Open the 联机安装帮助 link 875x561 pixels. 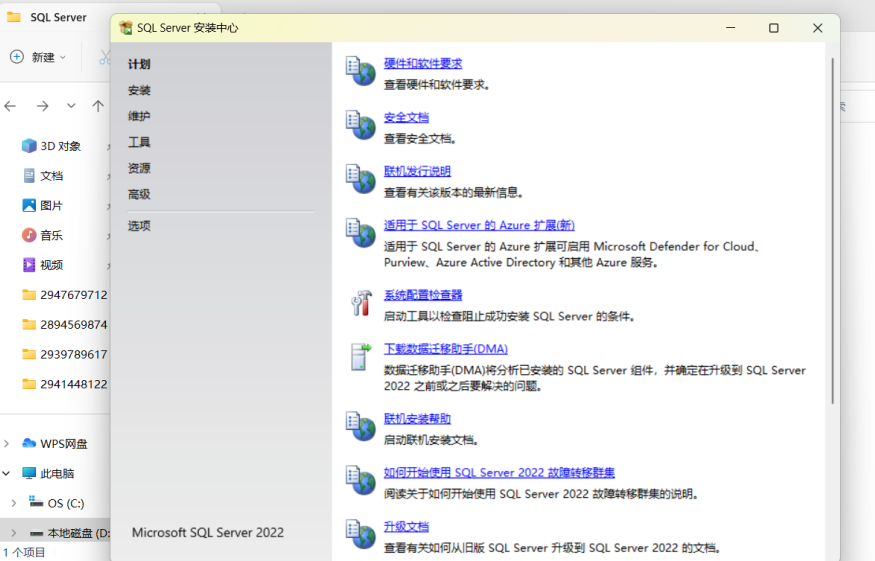point(417,419)
